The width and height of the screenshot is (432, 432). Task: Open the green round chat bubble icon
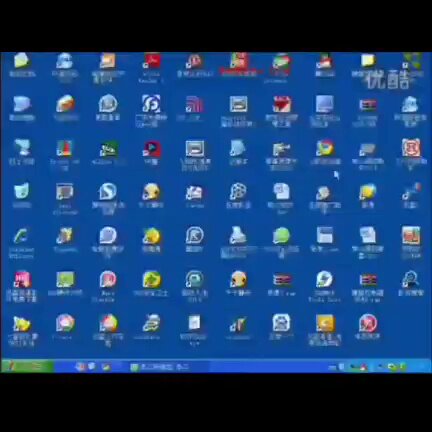(x=282, y=235)
